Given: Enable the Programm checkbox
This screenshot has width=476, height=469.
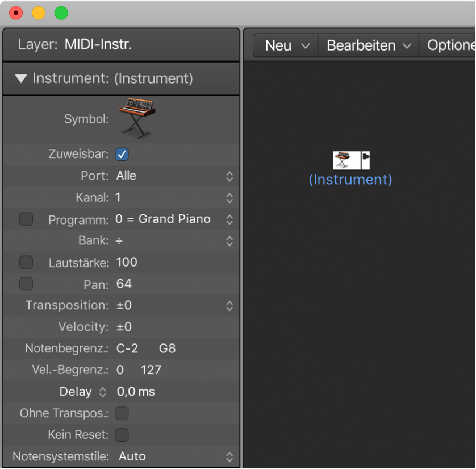Looking at the screenshot, I should [26, 219].
